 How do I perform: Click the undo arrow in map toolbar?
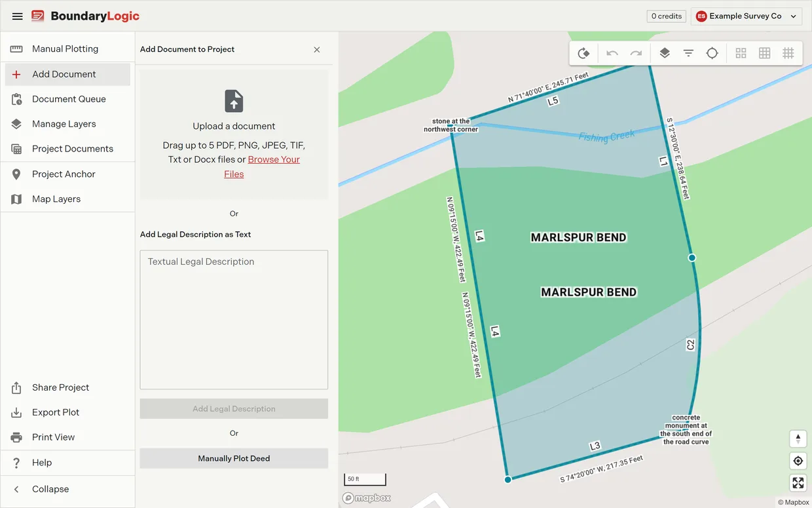click(612, 54)
